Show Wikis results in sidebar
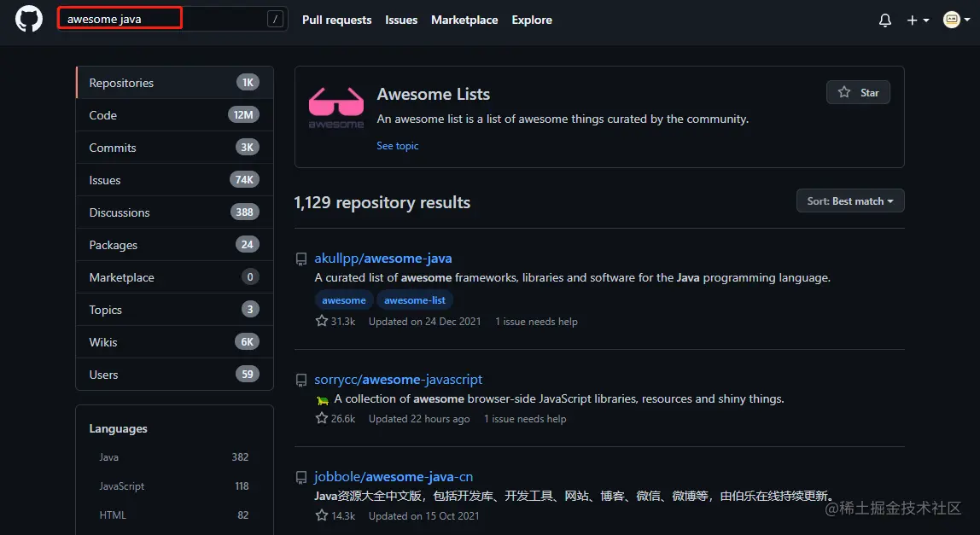The height and width of the screenshot is (535, 980). [x=174, y=342]
